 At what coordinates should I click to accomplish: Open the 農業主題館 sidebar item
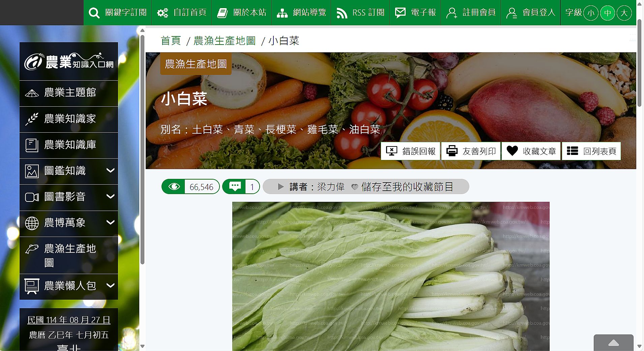pos(70,93)
